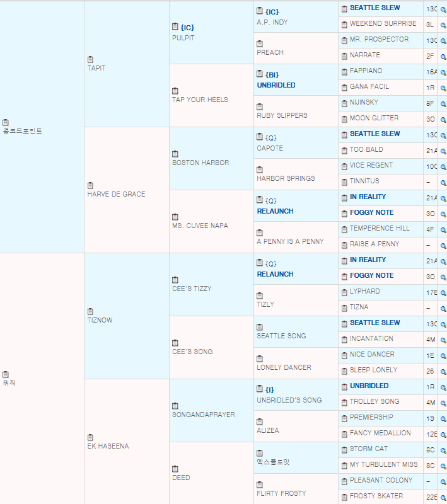Open the A.P. INDY horse name
Image resolution: width=447 pixels, height=504 pixels.
point(272,23)
